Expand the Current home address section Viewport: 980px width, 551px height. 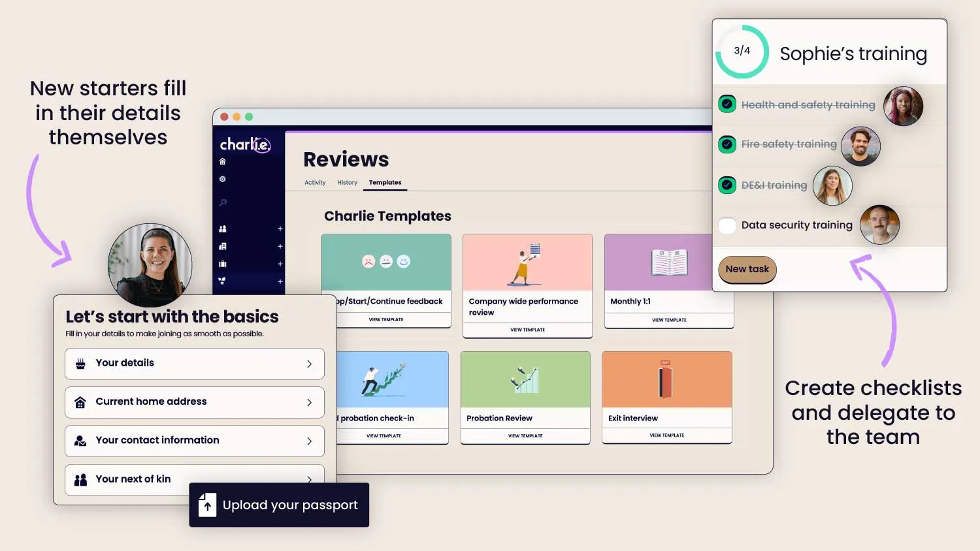[194, 402]
